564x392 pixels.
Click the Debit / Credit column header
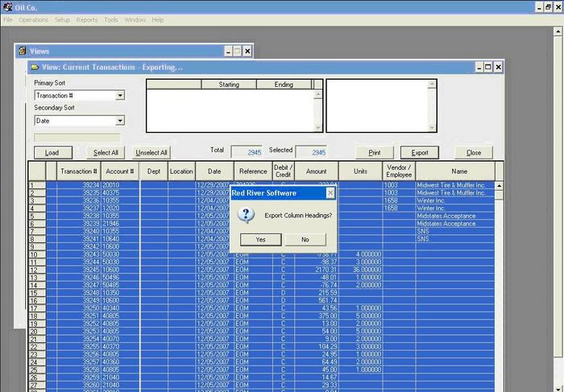pos(283,171)
